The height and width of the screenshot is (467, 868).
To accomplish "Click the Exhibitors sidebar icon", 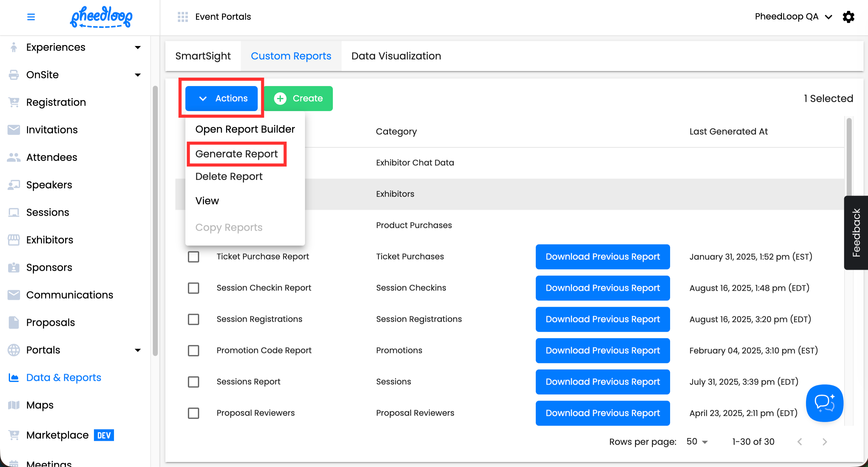I will 13,240.
